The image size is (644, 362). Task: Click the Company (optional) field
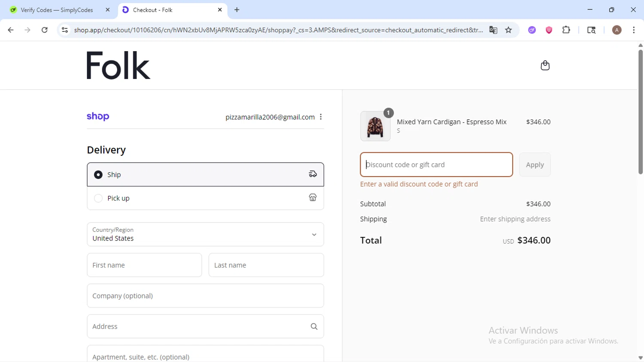[x=205, y=295]
